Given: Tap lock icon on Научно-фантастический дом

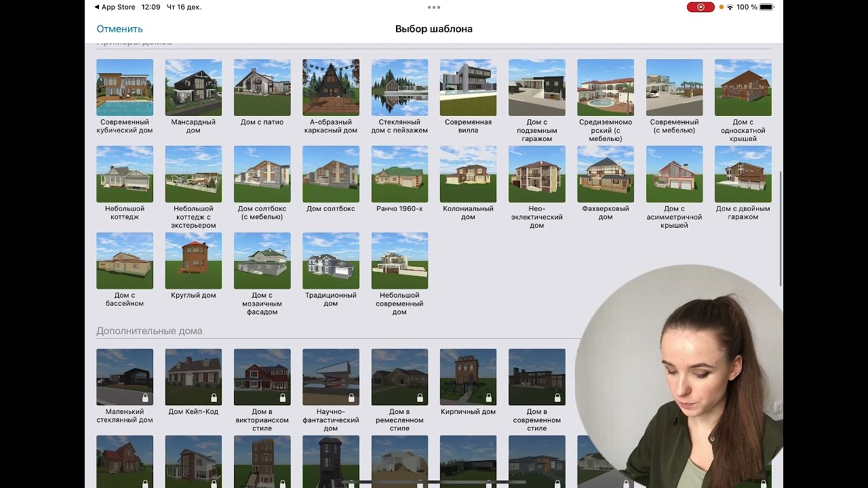Looking at the screenshot, I should (x=351, y=398).
